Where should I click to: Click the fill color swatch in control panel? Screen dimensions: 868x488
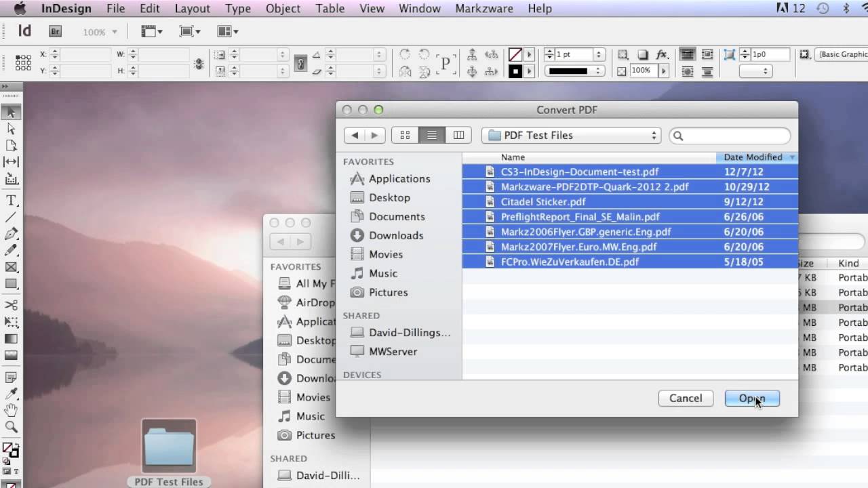point(515,55)
